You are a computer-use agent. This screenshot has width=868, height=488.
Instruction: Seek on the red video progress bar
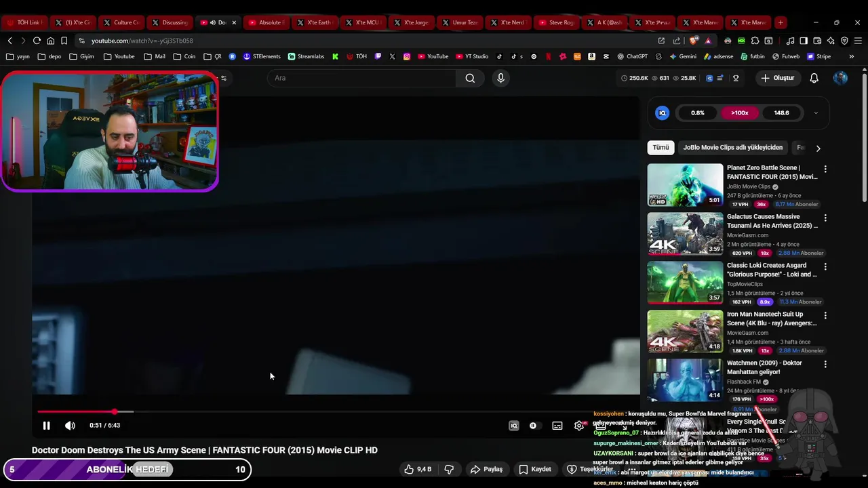click(x=76, y=411)
